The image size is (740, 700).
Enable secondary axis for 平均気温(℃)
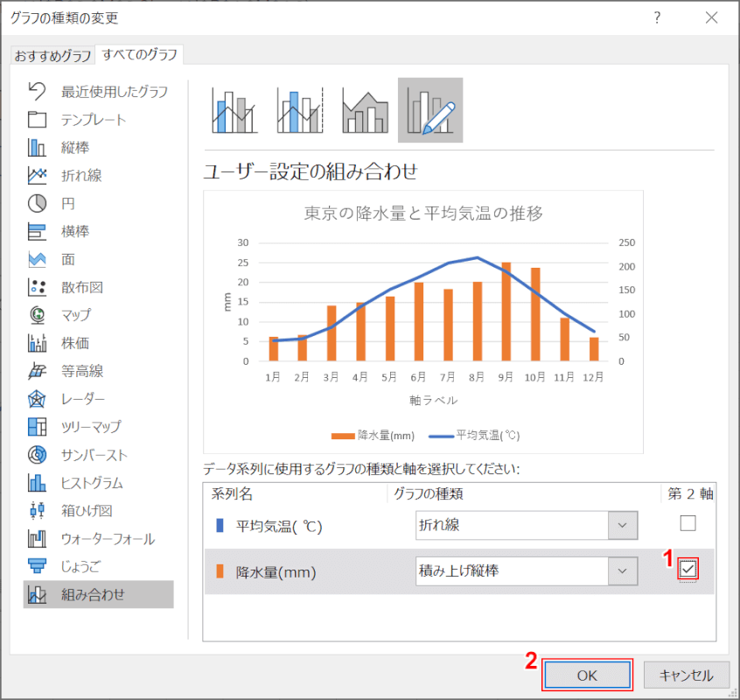(x=688, y=523)
